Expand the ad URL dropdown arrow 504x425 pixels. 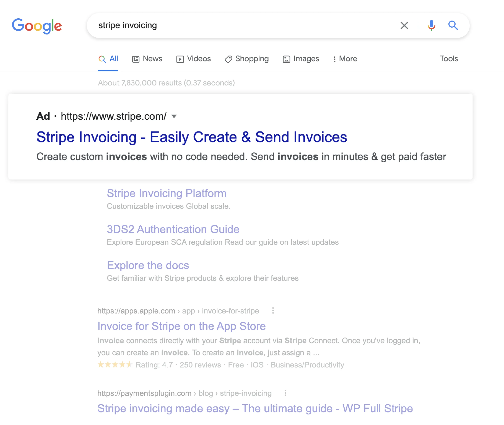click(174, 116)
